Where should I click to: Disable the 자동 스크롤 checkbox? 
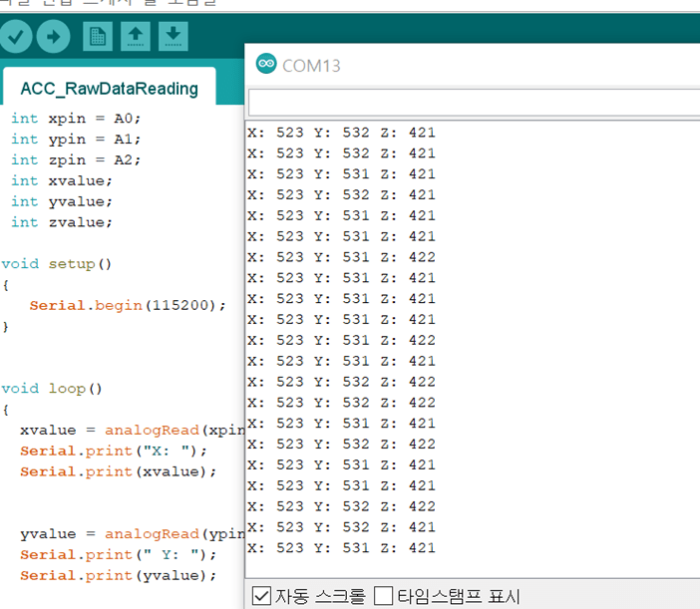(x=262, y=596)
